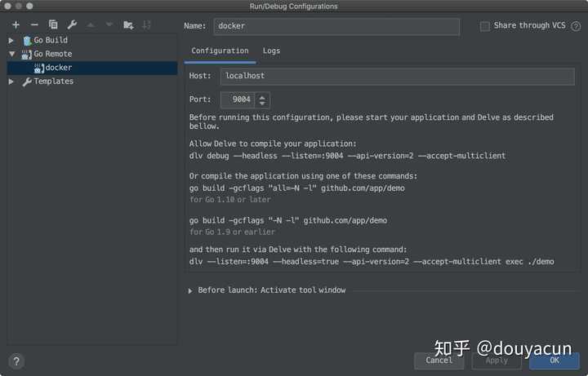The width and height of the screenshot is (588, 376).
Task: Click the macOS close window button
Action: click(x=7, y=6)
